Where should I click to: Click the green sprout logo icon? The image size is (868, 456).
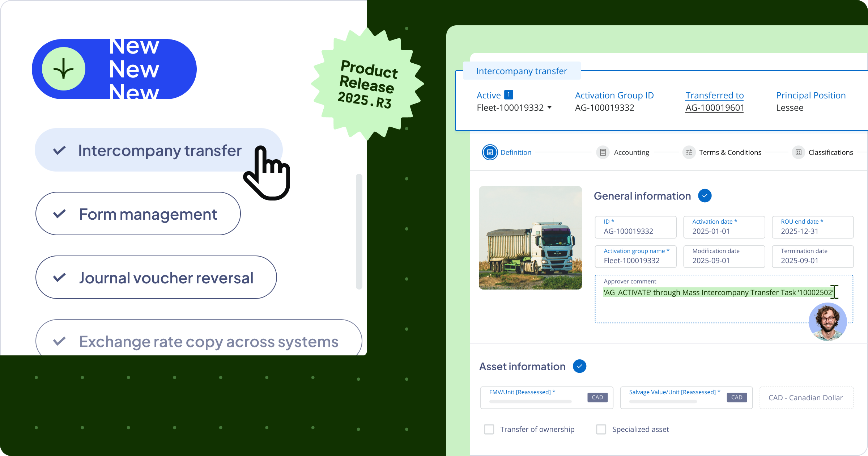[64, 69]
